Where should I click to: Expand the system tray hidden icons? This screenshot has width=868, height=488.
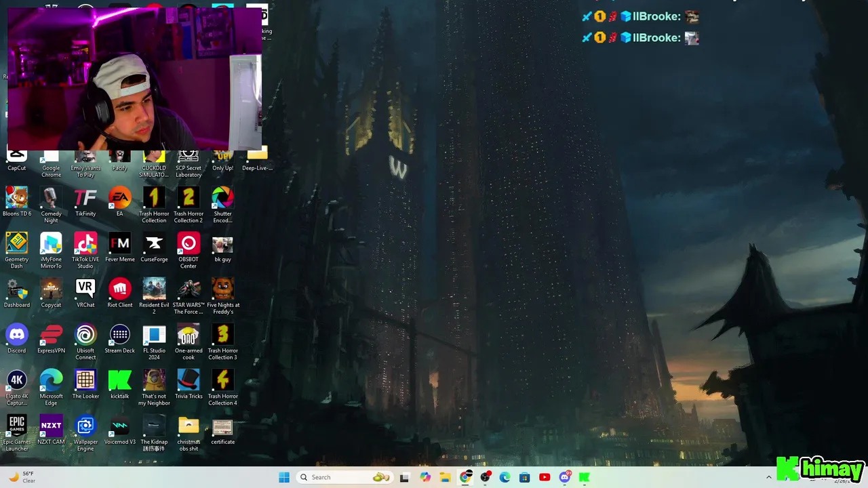(x=768, y=477)
